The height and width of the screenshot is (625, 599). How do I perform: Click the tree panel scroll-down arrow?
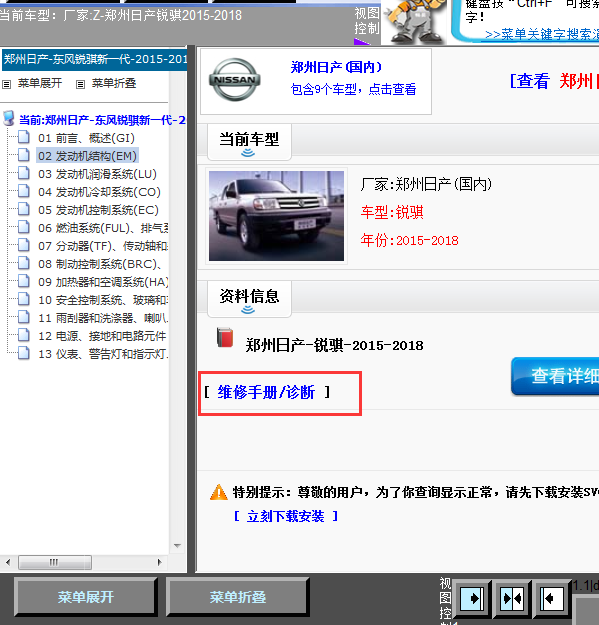[x=178, y=545]
